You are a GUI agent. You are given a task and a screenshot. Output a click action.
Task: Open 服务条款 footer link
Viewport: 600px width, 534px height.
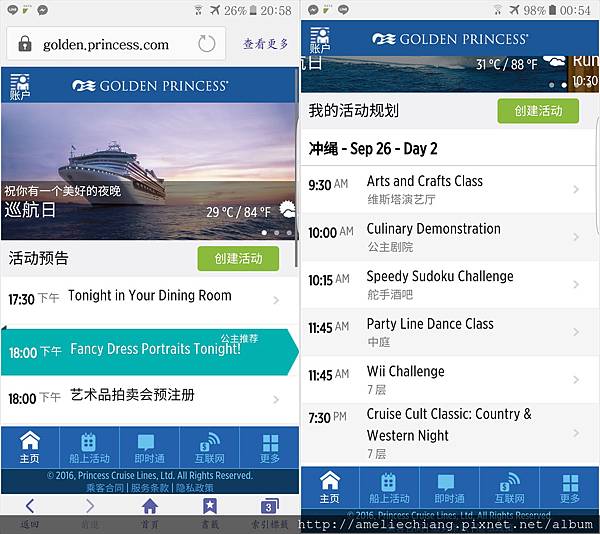coord(150,488)
